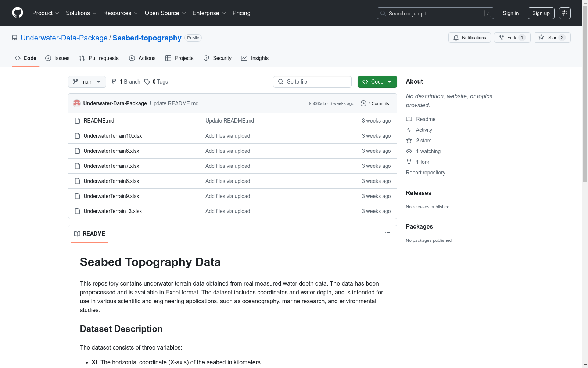588x368 pixels.
Task: Star the Seabed-topography repository
Action: [x=552, y=38]
